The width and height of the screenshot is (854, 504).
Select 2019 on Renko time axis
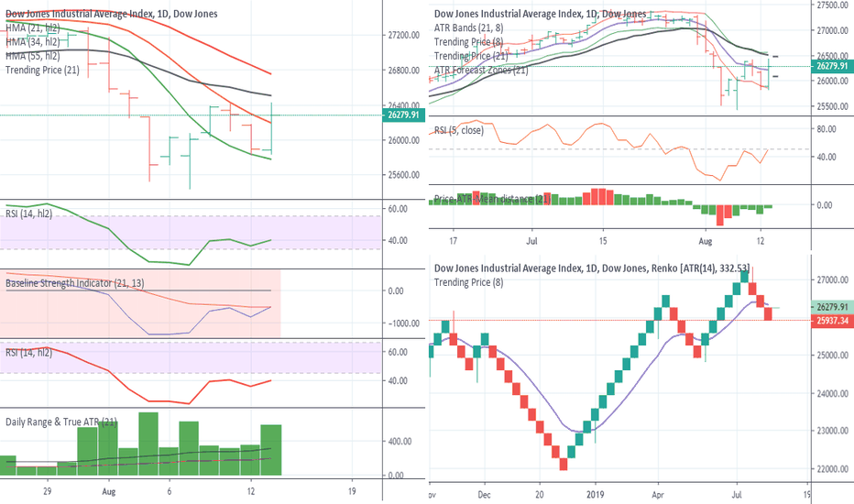596,495
